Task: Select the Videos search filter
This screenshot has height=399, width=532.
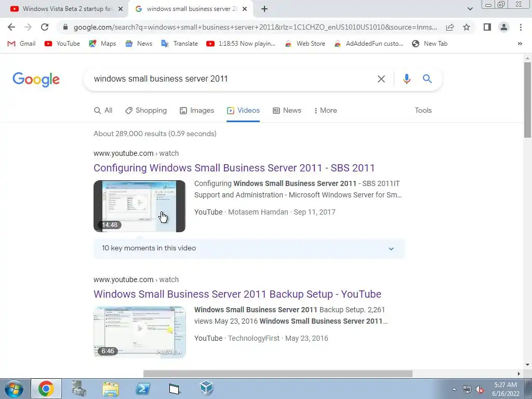Action: click(243, 111)
